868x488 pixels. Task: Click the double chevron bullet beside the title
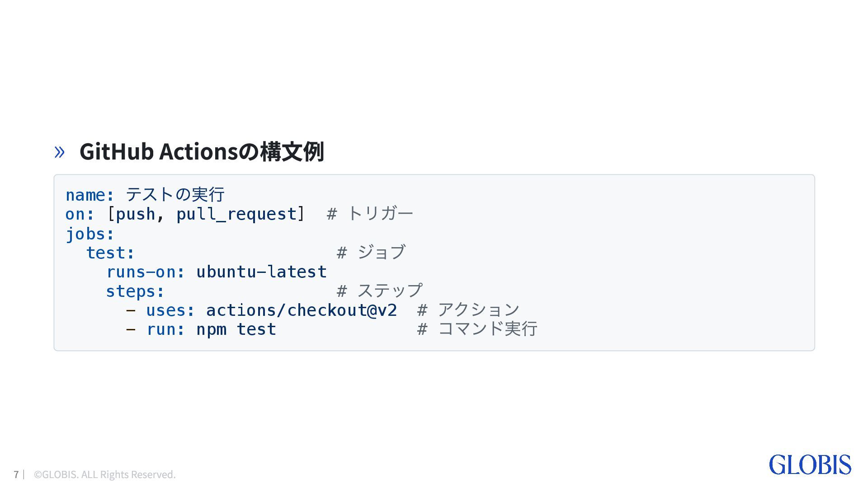tap(59, 152)
